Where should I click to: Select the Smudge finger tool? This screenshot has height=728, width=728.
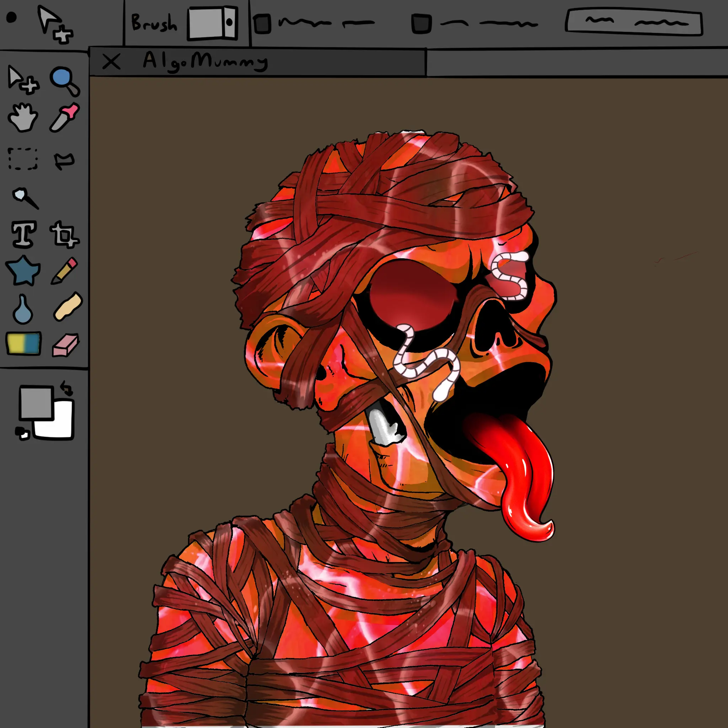pyautogui.click(x=68, y=307)
